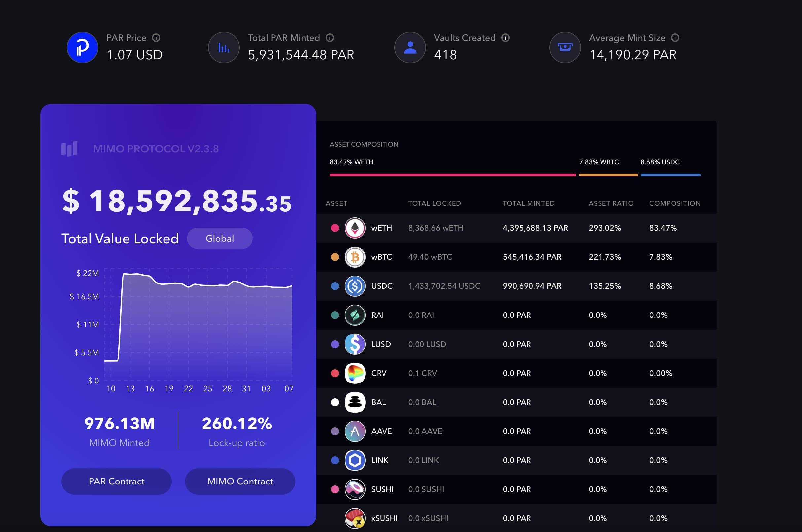Click info icon next to Average Mint Size
The height and width of the screenshot is (532, 802).
[675, 38]
